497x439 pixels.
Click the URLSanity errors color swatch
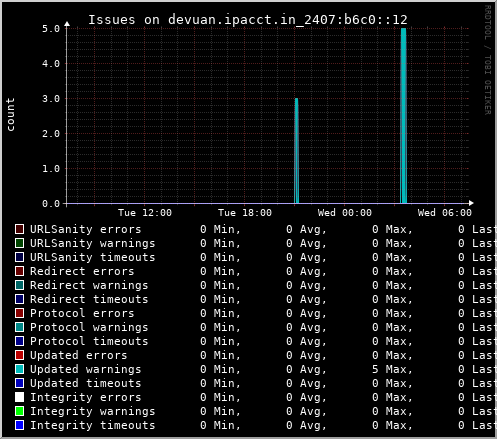point(19,229)
